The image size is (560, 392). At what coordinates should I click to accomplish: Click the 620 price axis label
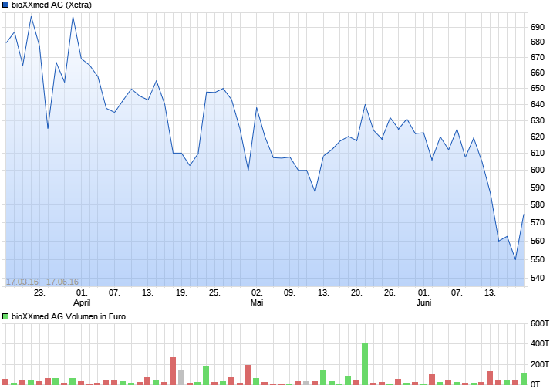pos(538,137)
